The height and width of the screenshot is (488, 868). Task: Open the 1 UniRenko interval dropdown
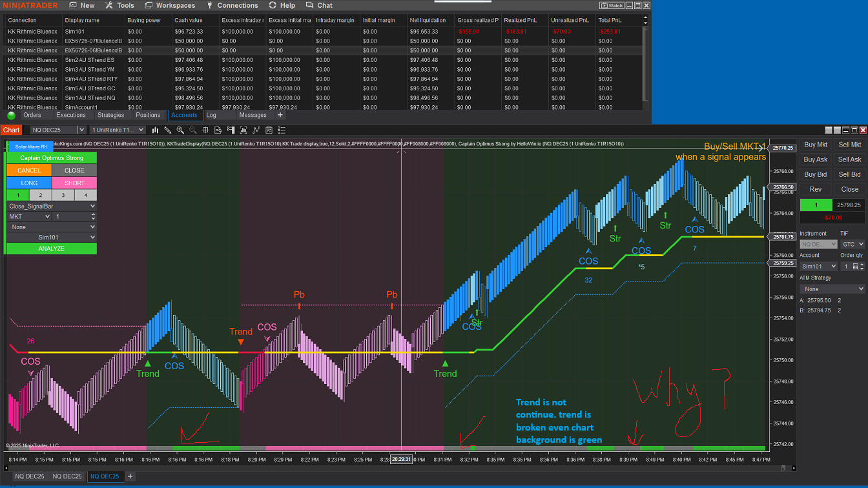(118, 130)
